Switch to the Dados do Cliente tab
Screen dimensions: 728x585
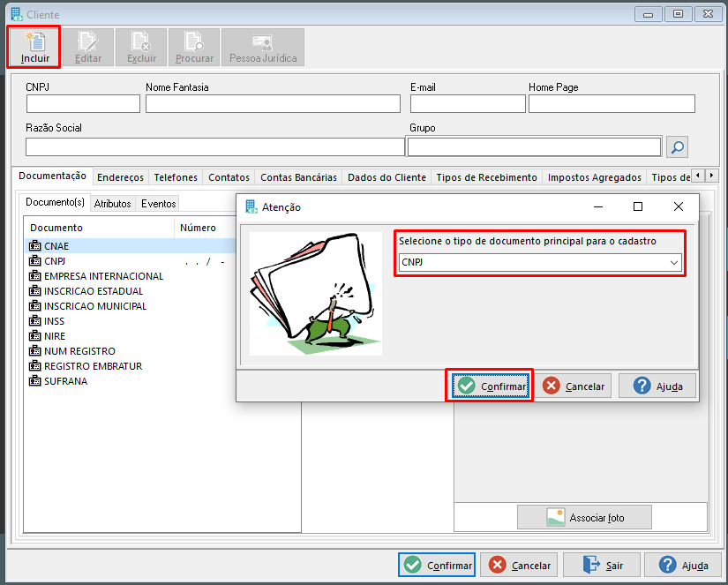point(387,177)
